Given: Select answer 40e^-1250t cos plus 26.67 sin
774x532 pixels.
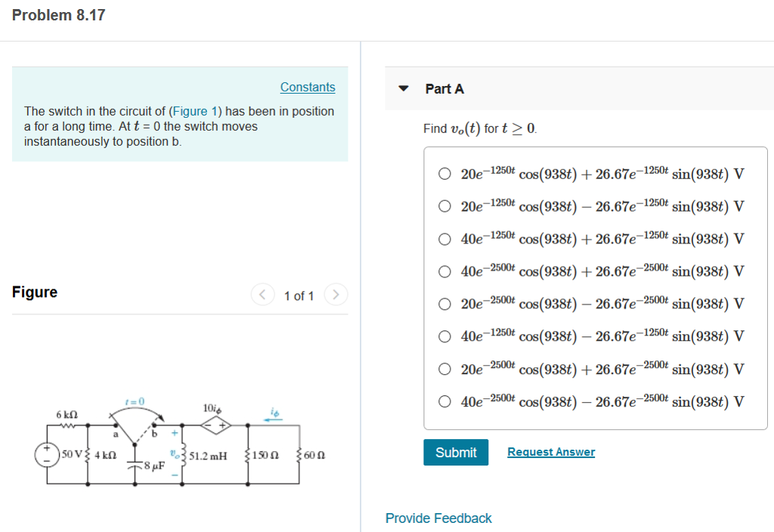Looking at the screenshot, I should pos(444,239).
